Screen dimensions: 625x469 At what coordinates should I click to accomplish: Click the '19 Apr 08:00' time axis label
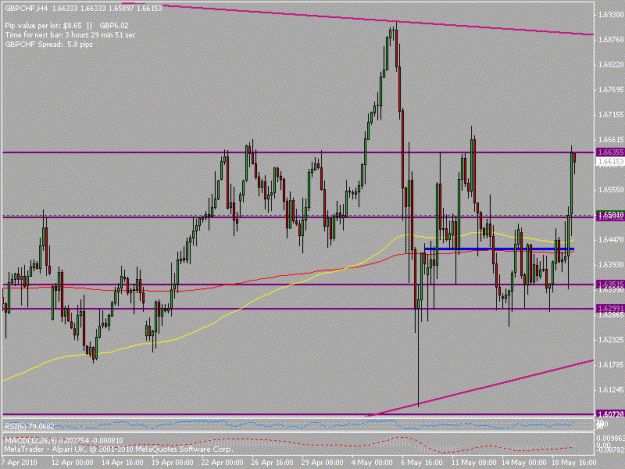(x=172, y=463)
